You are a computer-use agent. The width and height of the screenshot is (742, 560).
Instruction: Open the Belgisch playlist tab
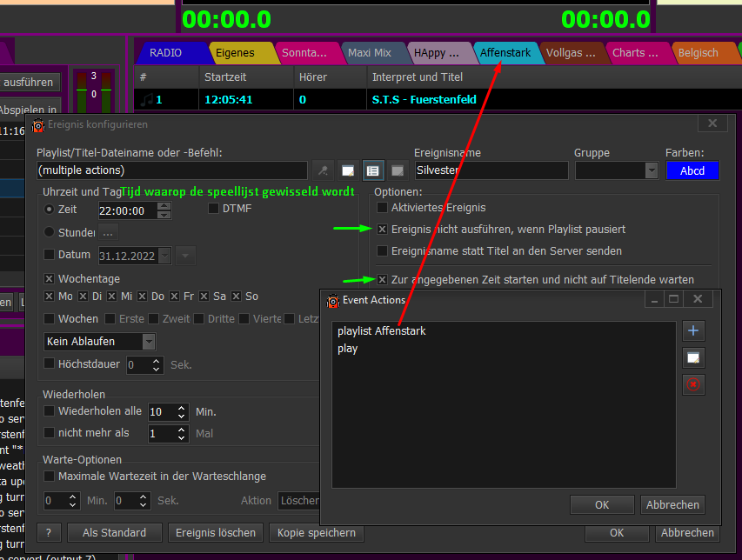click(698, 53)
